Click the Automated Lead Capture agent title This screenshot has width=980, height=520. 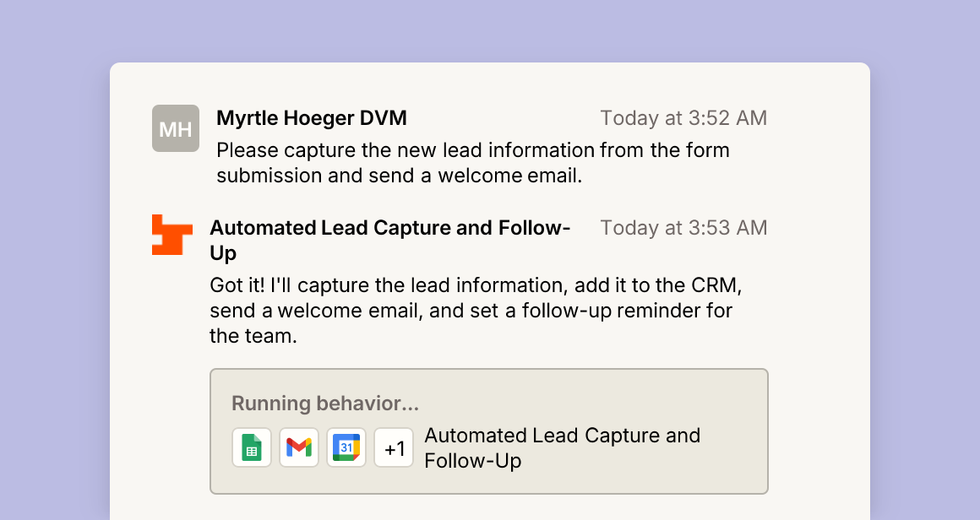[390, 241]
